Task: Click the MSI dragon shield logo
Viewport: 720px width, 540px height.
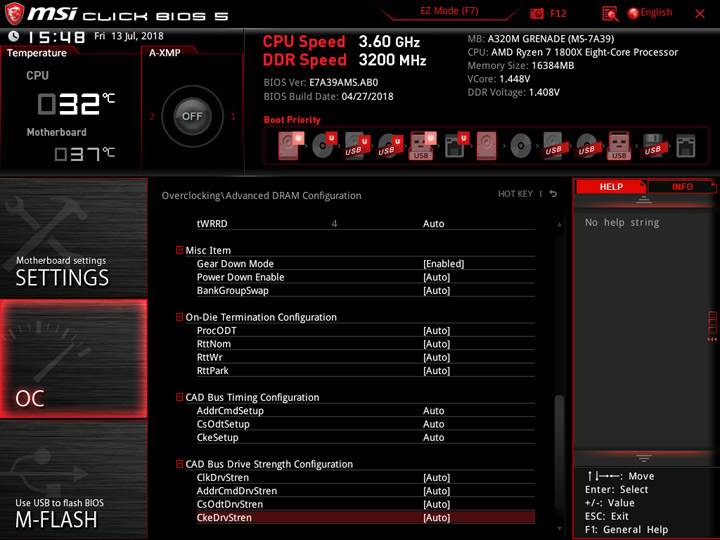Action: pos(14,13)
